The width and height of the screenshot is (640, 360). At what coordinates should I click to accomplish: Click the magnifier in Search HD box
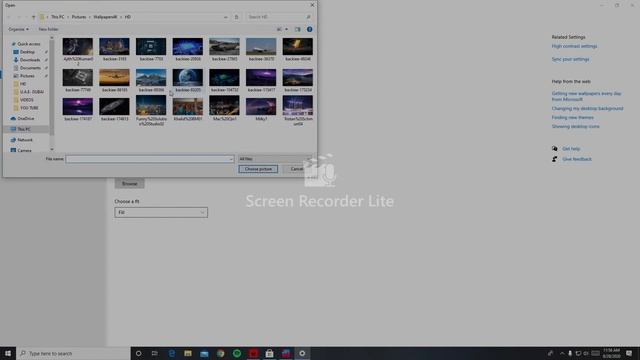coord(308,17)
